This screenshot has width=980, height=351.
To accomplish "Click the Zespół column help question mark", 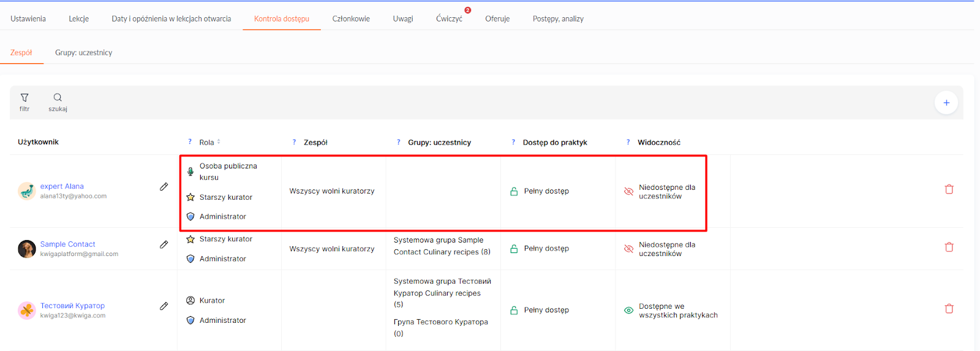I will (x=294, y=142).
